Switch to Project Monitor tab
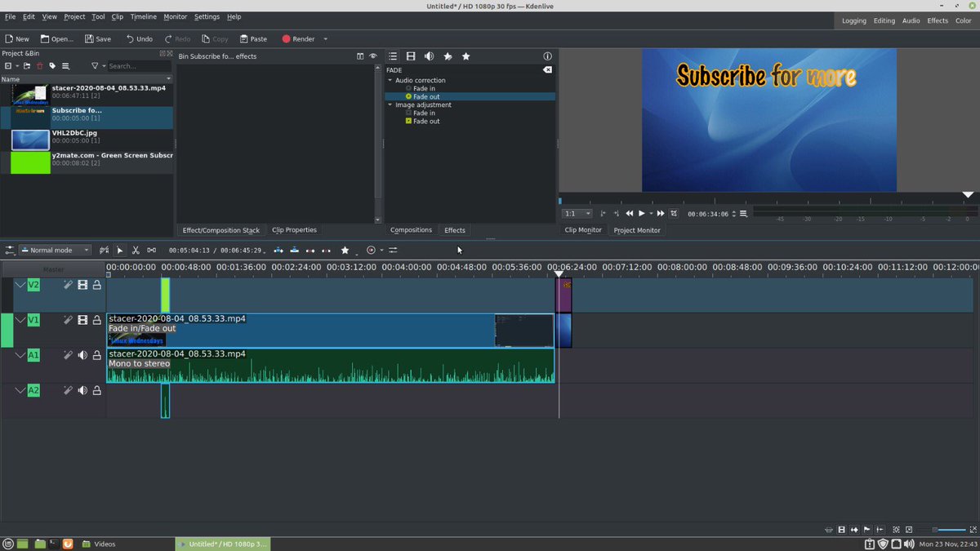Viewport: 980px width, 551px height. pos(637,230)
